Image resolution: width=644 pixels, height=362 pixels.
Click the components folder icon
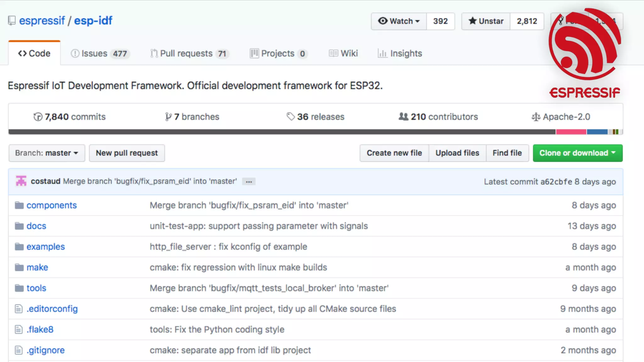point(19,206)
